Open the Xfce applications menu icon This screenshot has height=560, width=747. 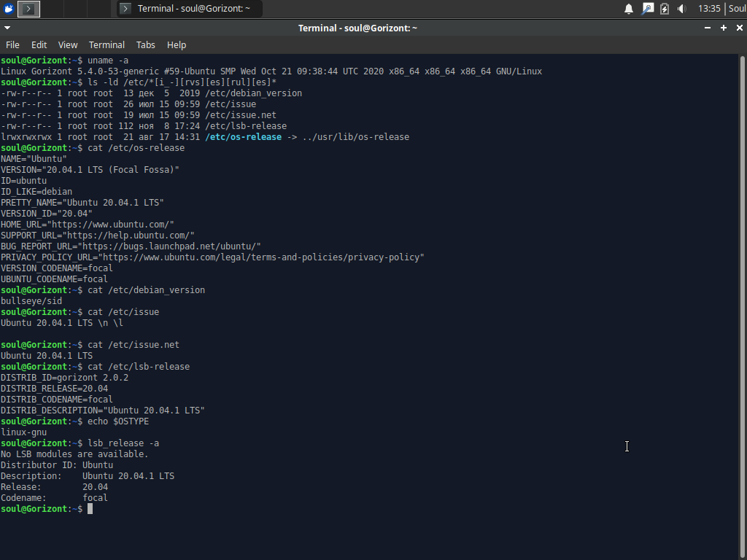(x=9, y=9)
